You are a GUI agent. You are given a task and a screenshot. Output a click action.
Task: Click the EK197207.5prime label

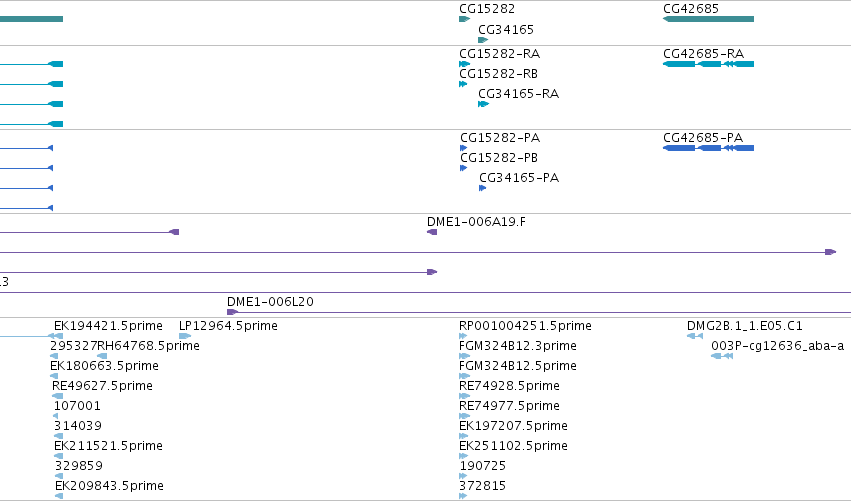tap(513, 426)
